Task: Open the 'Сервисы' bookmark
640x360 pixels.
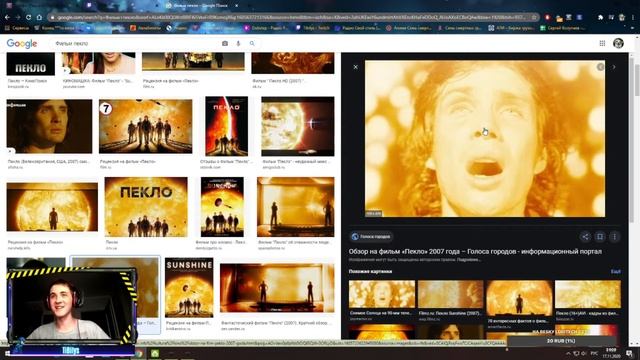Action: tap(18, 28)
